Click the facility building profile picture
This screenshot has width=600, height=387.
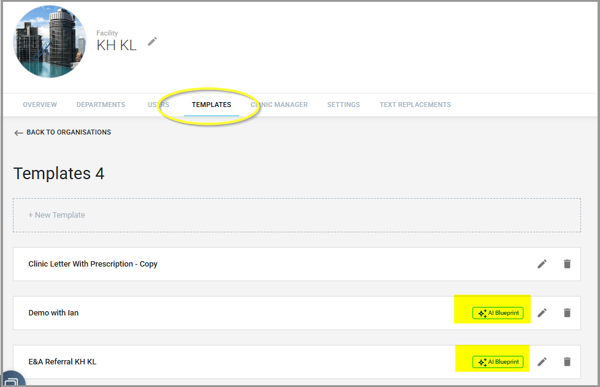(x=49, y=41)
